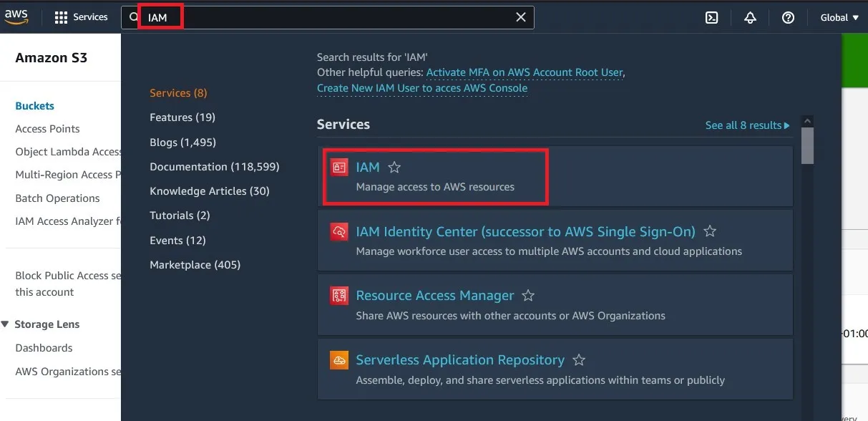Grab the search results scrollbar thumb

(807, 146)
